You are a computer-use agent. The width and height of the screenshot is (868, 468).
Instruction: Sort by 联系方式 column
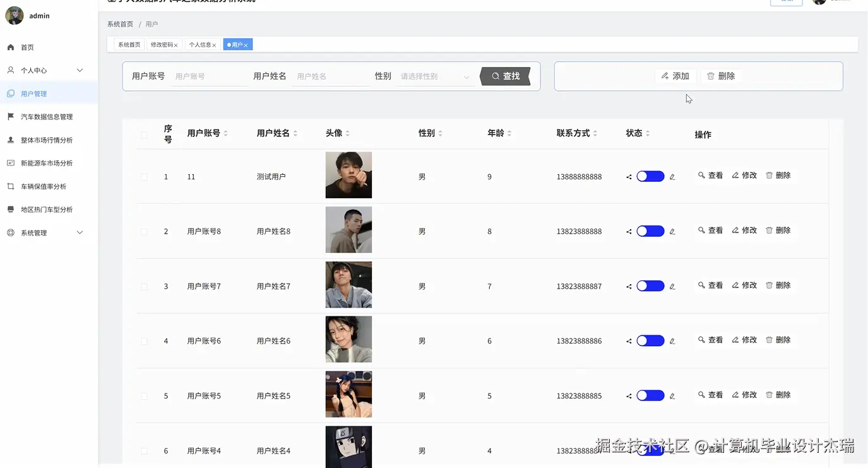click(x=595, y=133)
